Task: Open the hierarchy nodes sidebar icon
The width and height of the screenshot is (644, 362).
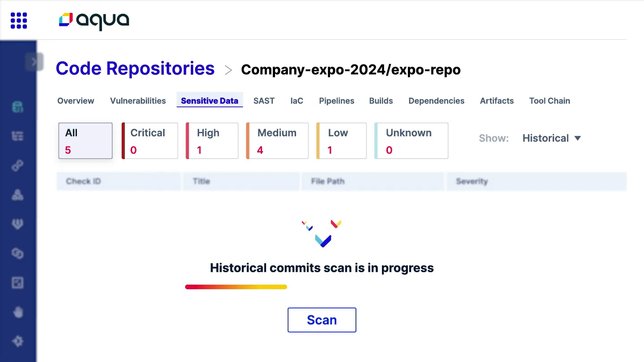Action: point(17,195)
